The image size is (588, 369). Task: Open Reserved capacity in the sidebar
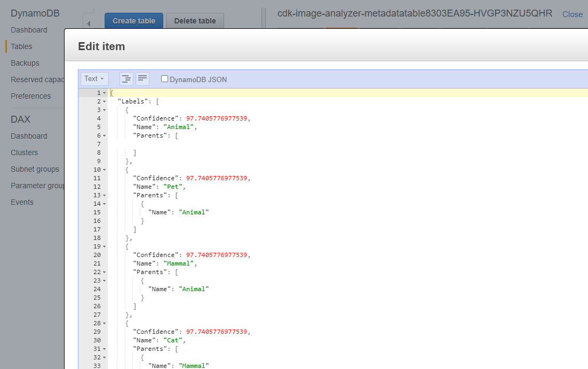(x=37, y=79)
